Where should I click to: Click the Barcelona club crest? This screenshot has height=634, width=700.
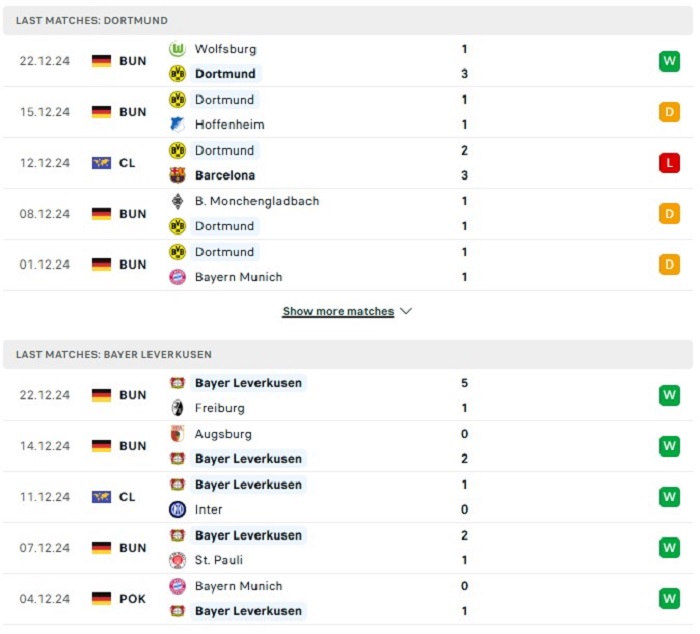[x=177, y=175]
